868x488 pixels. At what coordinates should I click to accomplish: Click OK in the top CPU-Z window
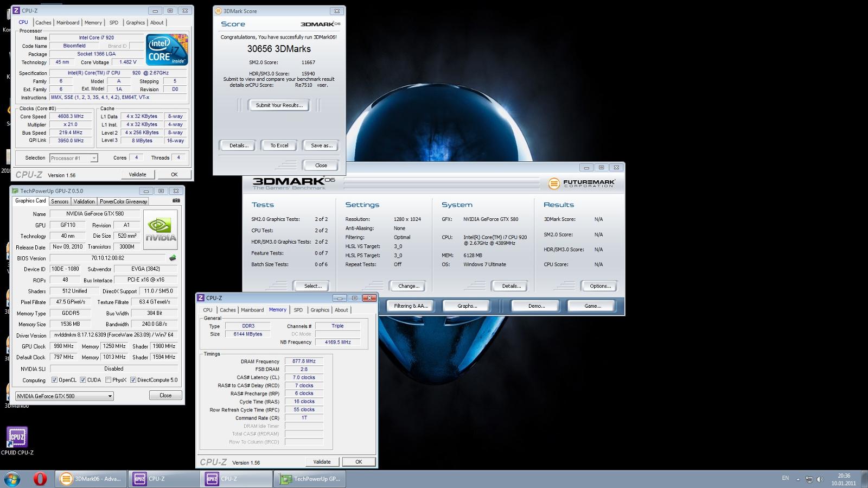[174, 174]
